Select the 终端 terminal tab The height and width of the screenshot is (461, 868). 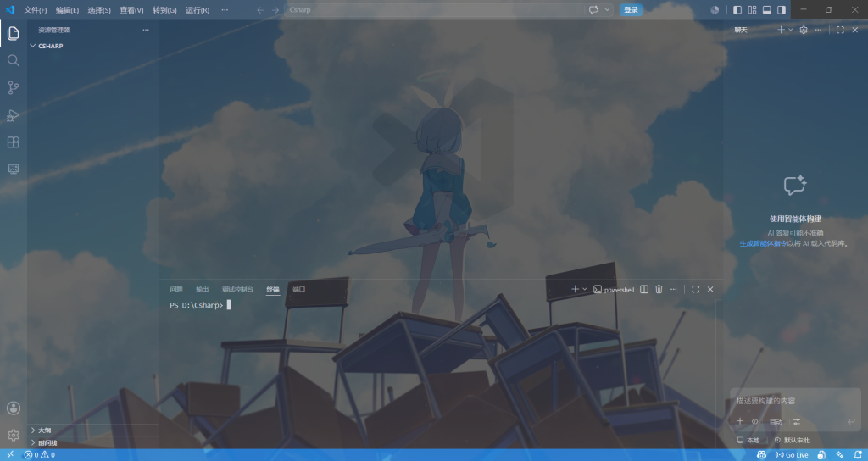pos(273,290)
